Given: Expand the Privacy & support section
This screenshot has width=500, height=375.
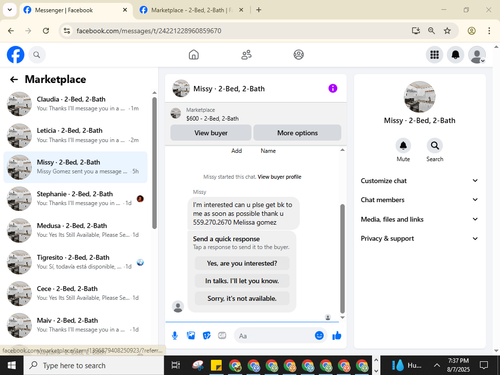Looking at the screenshot, I should (419, 238).
